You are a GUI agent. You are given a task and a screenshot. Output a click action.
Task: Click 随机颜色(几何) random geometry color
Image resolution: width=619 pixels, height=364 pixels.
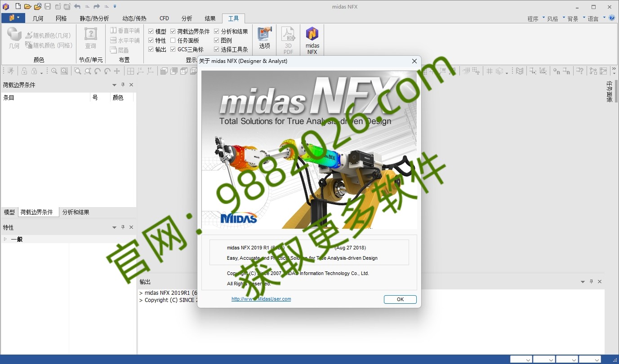49,35
